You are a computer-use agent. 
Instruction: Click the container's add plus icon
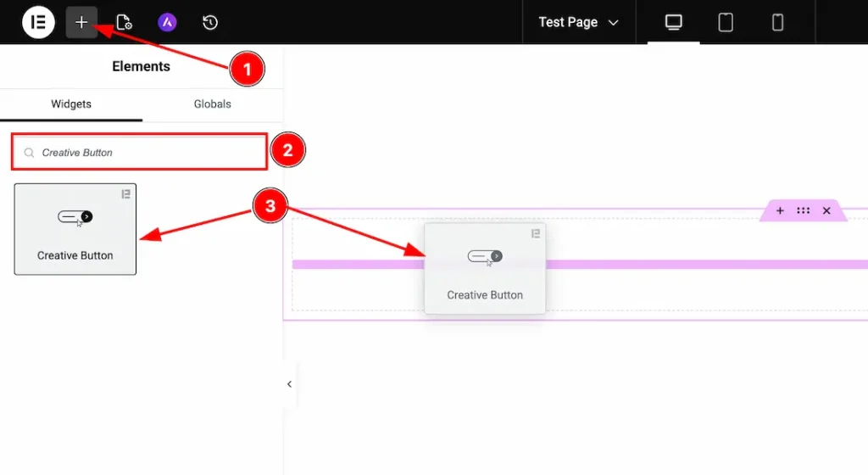780,210
